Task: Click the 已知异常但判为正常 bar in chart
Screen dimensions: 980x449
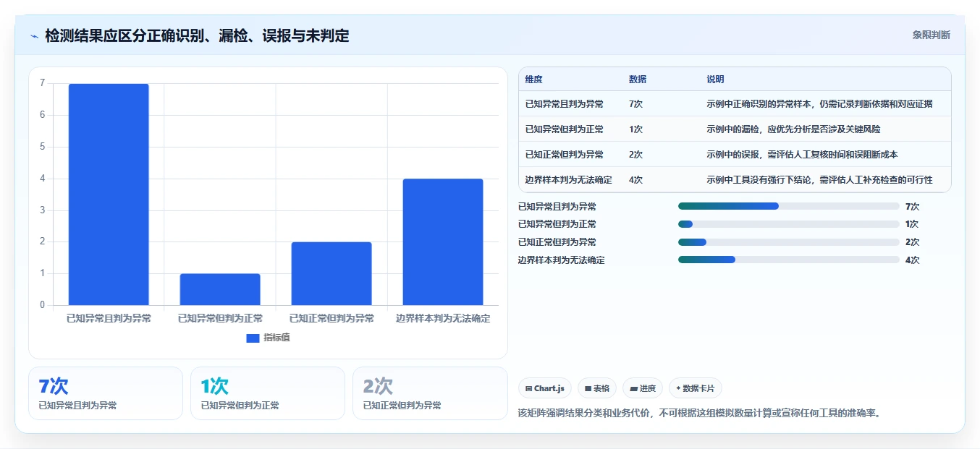Action: coord(220,289)
